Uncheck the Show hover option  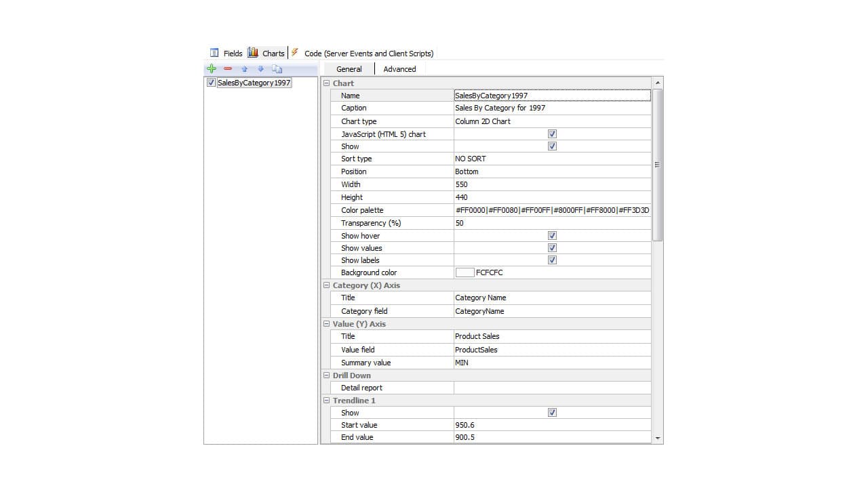[x=553, y=235]
